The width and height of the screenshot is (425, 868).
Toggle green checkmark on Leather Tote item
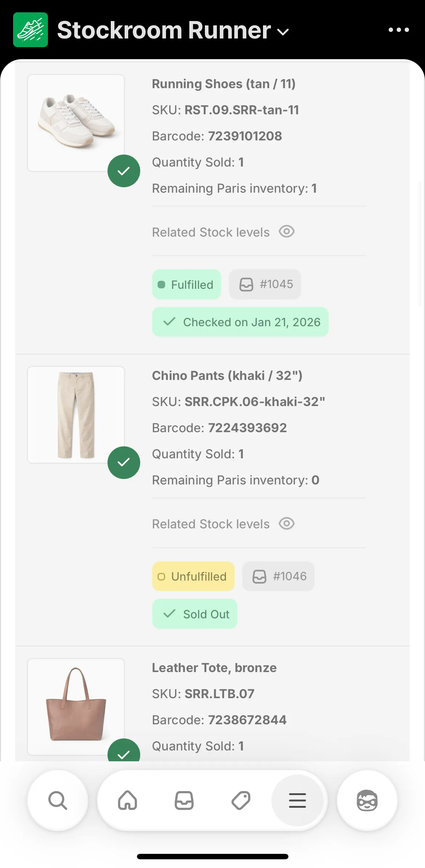click(124, 751)
